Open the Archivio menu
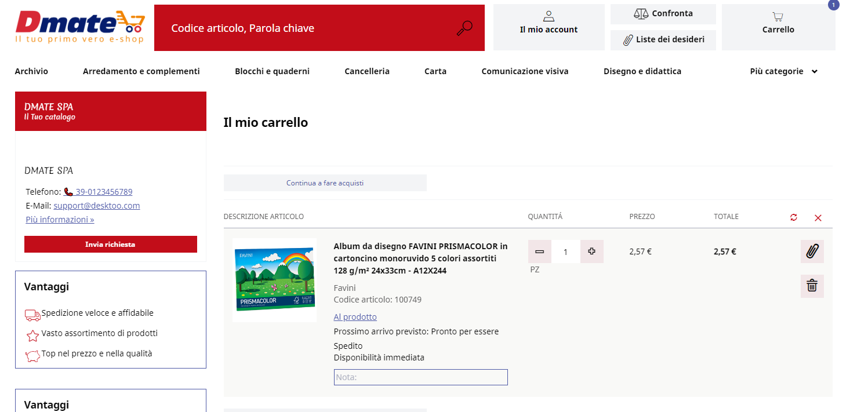 [31, 71]
